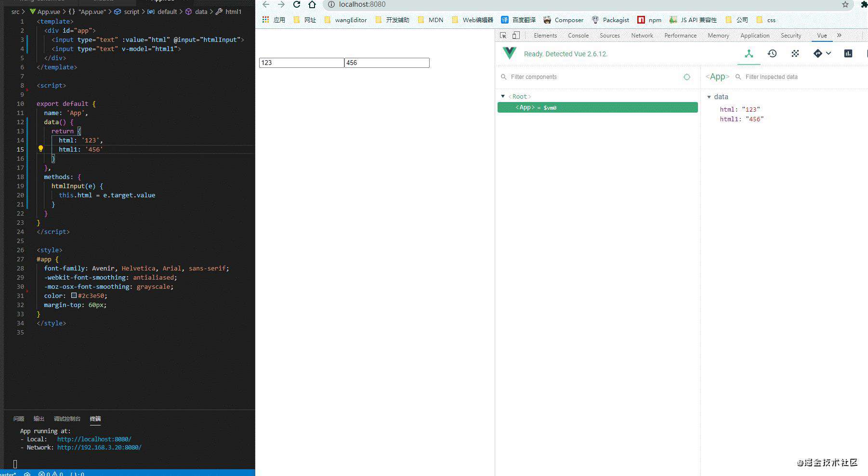Viewport: 868px width, 476px height.
Task: Open the 百度翻译 bookmark
Action: (x=518, y=20)
